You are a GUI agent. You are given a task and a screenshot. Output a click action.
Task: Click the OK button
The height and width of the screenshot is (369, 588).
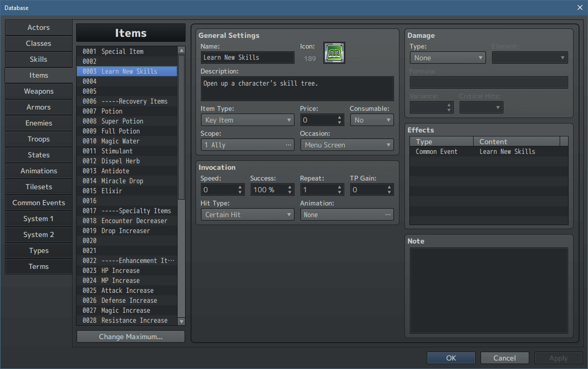point(451,358)
